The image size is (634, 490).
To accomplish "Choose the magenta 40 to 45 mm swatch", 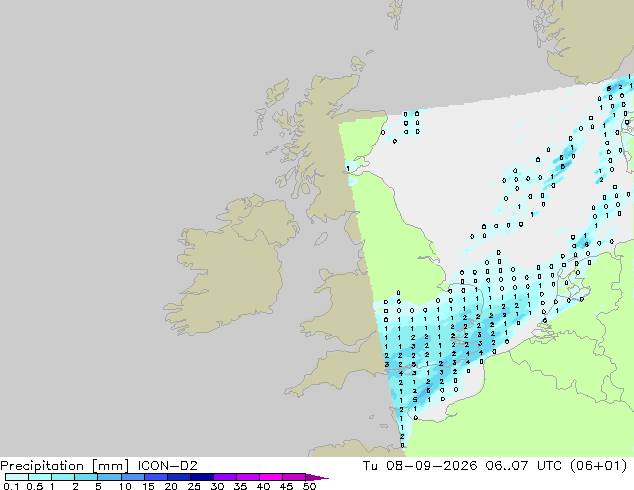I will [271, 477].
